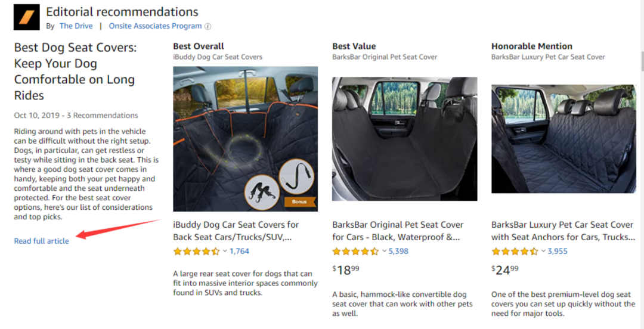Click Read full article link
The height and width of the screenshot is (329, 644).
pyautogui.click(x=42, y=241)
